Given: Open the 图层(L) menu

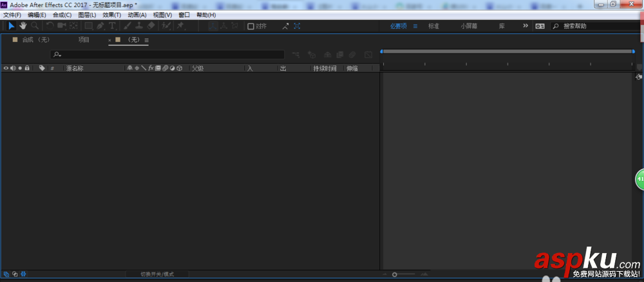Looking at the screenshot, I should 87,15.
